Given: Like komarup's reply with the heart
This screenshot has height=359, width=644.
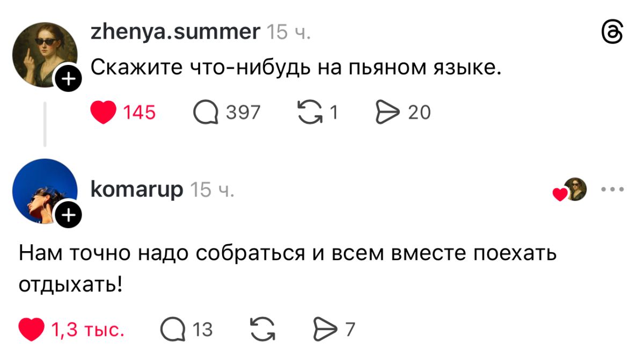Looking at the screenshot, I should (32, 328).
